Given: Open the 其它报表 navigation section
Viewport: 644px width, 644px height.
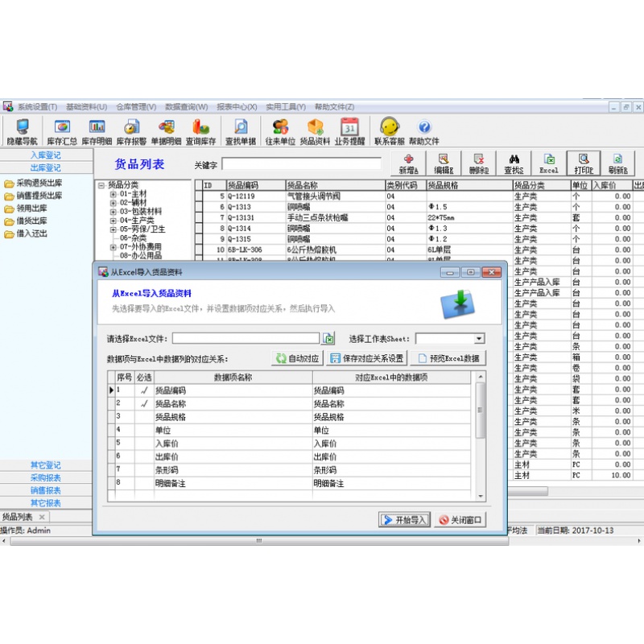Looking at the screenshot, I should click(x=46, y=503).
